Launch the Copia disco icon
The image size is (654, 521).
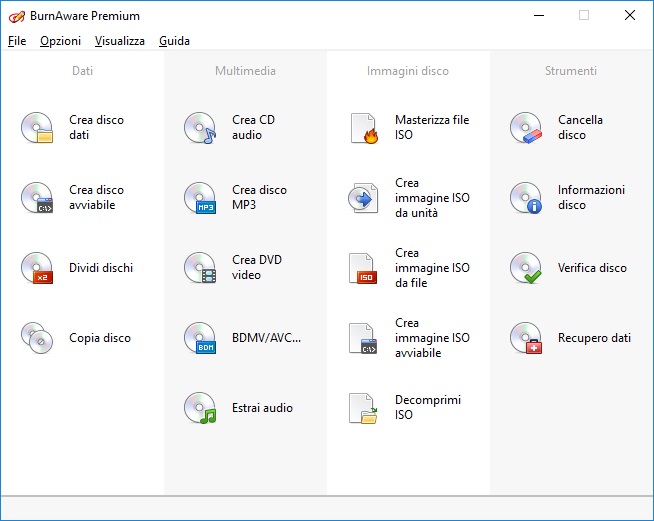point(37,338)
